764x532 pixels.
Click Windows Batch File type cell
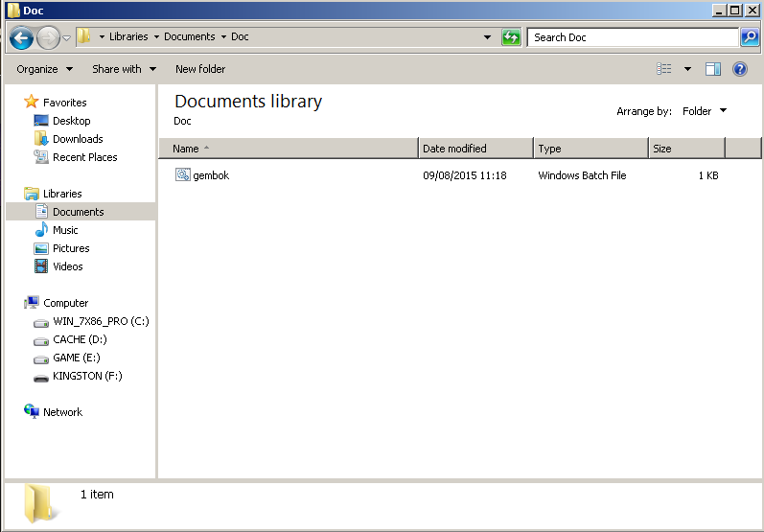582,175
